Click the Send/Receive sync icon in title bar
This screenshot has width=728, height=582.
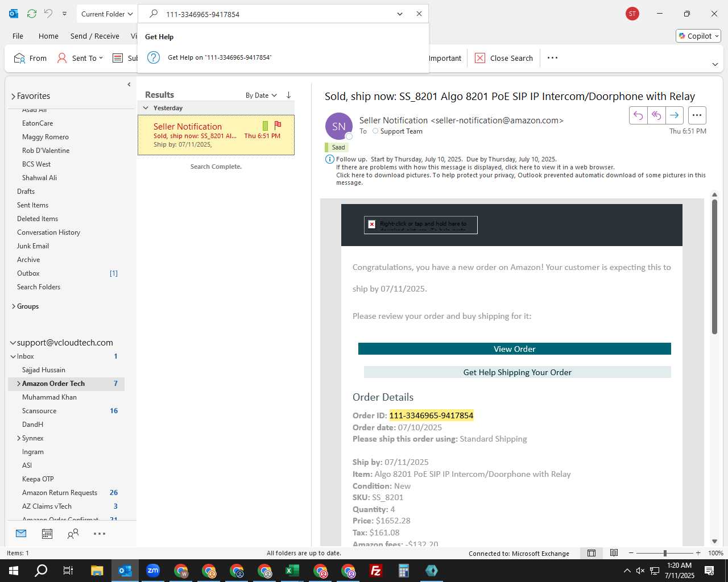(x=32, y=14)
